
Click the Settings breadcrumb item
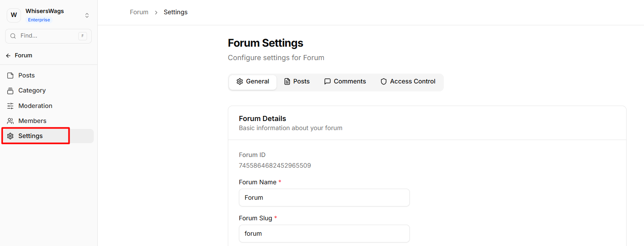pos(176,12)
